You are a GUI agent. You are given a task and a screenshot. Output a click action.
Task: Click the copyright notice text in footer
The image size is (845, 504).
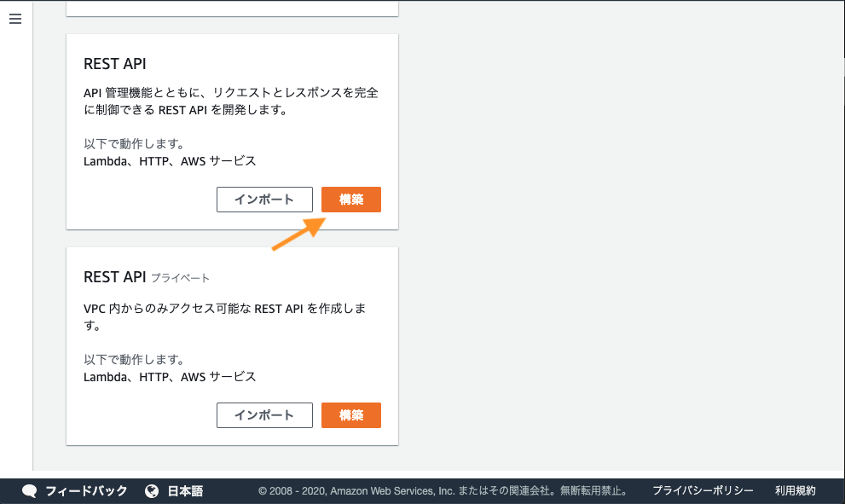tap(443, 491)
